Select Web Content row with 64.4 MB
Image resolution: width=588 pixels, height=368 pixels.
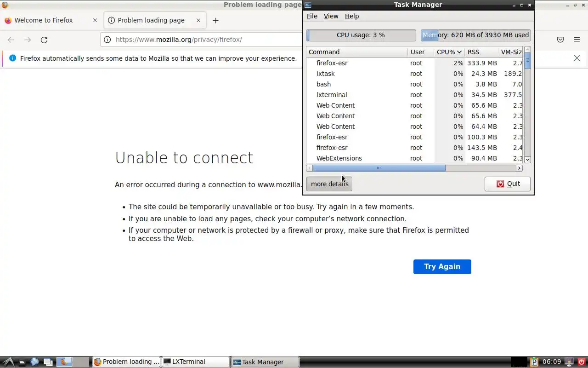coord(415,126)
